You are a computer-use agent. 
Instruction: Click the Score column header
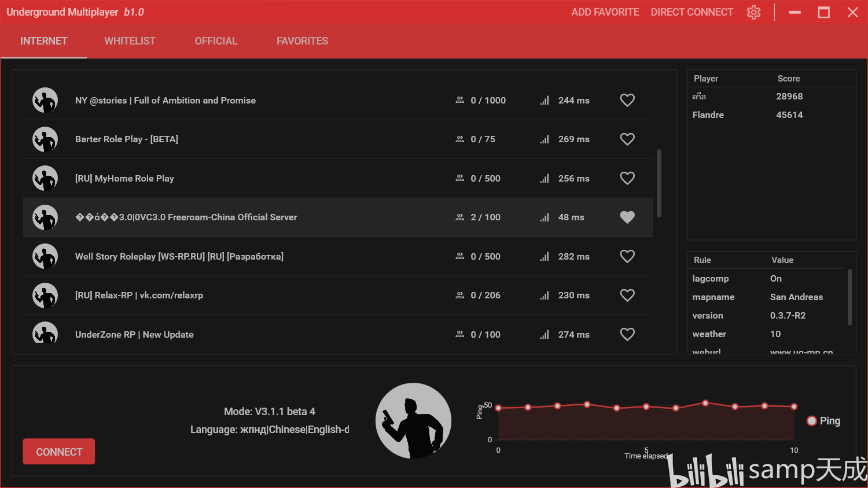[x=788, y=79]
